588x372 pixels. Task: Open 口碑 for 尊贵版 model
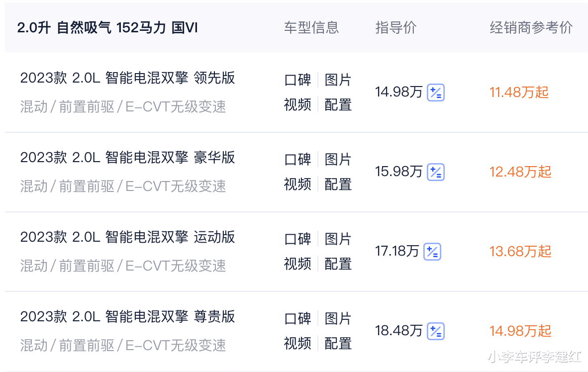pos(298,319)
